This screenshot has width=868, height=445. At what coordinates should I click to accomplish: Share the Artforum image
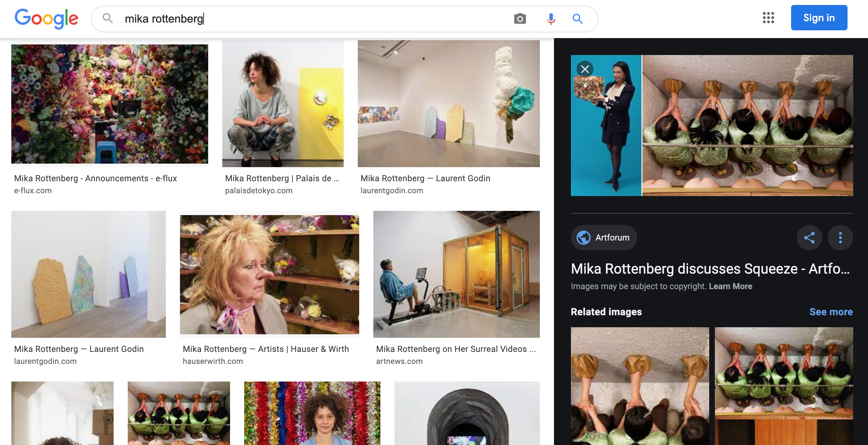809,238
